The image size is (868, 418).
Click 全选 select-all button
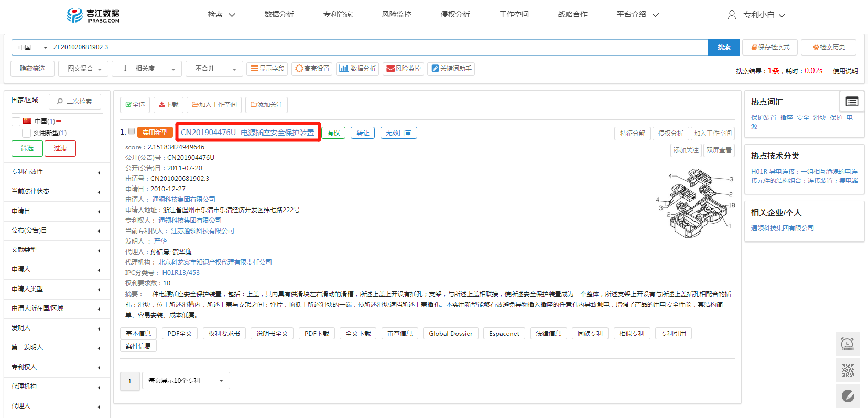135,105
